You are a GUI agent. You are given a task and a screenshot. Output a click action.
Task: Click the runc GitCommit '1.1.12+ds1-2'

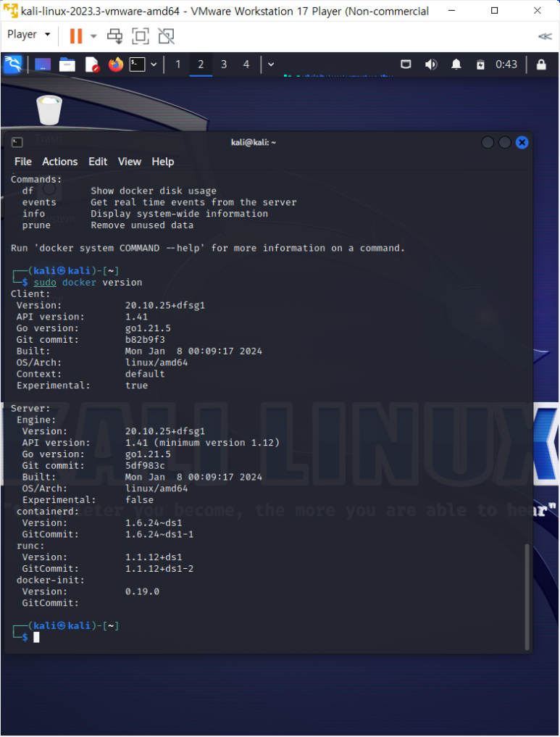point(159,569)
